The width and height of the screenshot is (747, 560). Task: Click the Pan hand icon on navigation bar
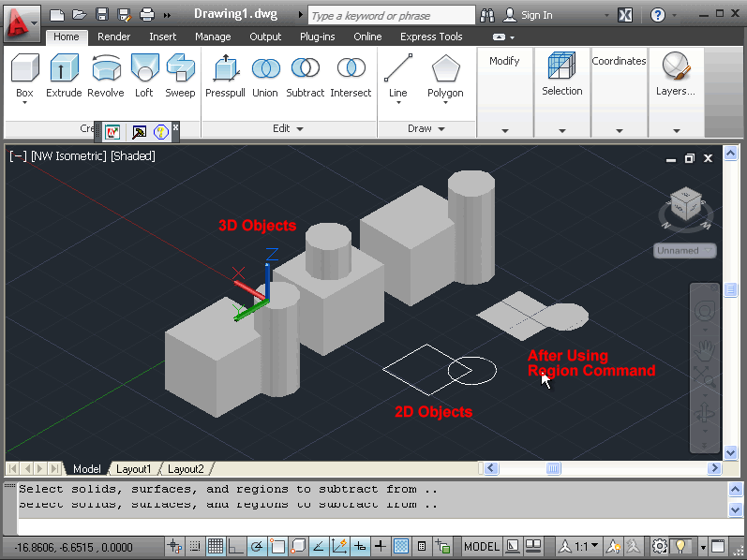point(705,351)
